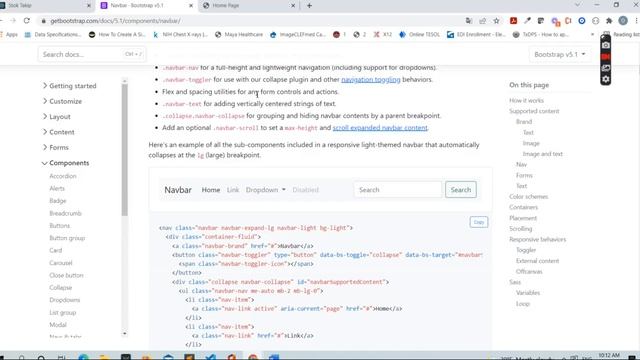This screenshot has height=360, width=640.
Task: Open the Maya Healthcare bookmark
Action: coord(239,35)
